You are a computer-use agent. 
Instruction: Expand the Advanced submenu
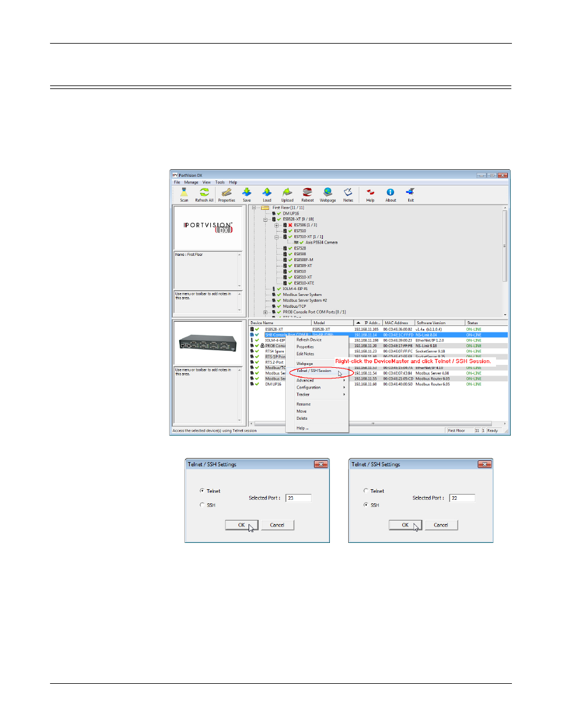(x=317, y=380)
